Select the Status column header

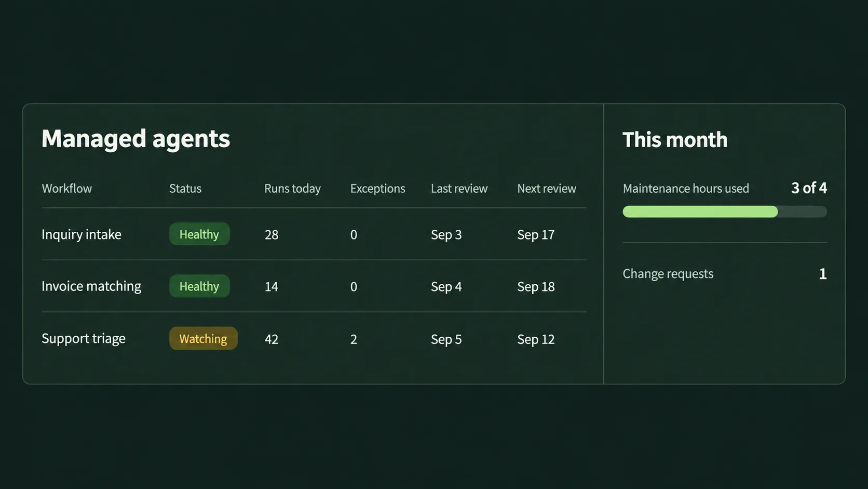click(185, 189)
